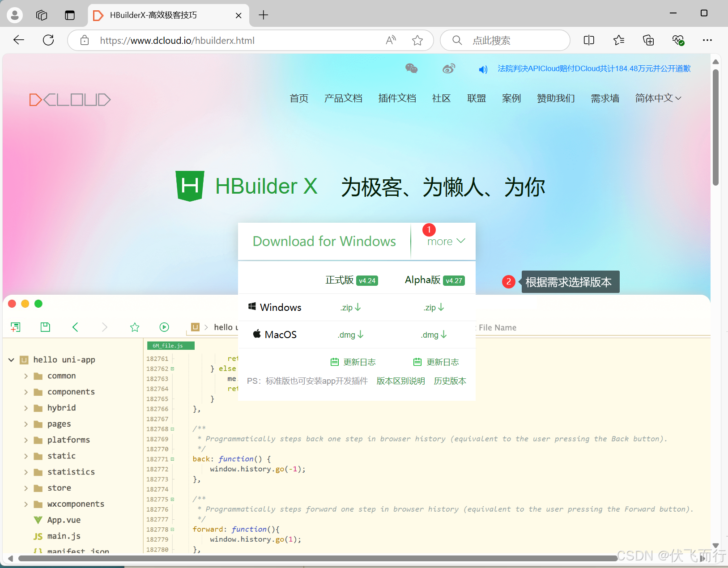Click the bookmark star icon in HBuilderX toolbar
Screen dimensions: 728x568
pos(135,327)
